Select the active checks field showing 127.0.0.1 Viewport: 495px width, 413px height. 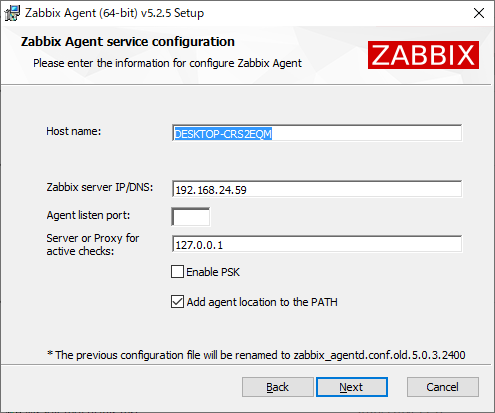(x=317, y=244)
